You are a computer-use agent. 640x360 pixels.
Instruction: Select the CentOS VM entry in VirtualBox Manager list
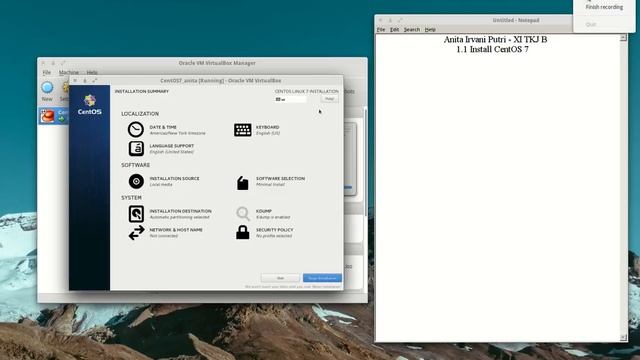pos(53,116)
